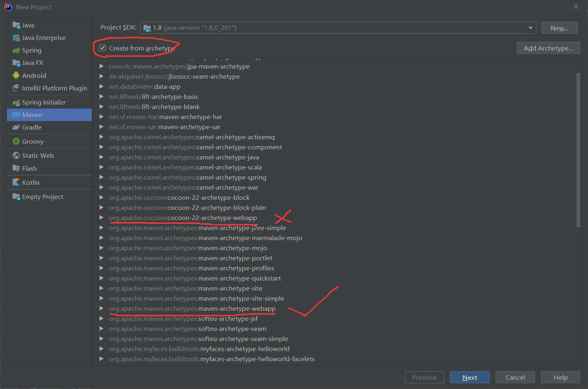This screenshot has width=588, height=389.
Task: Expand the maven-archetype-har node
Action: coord(102,117)
